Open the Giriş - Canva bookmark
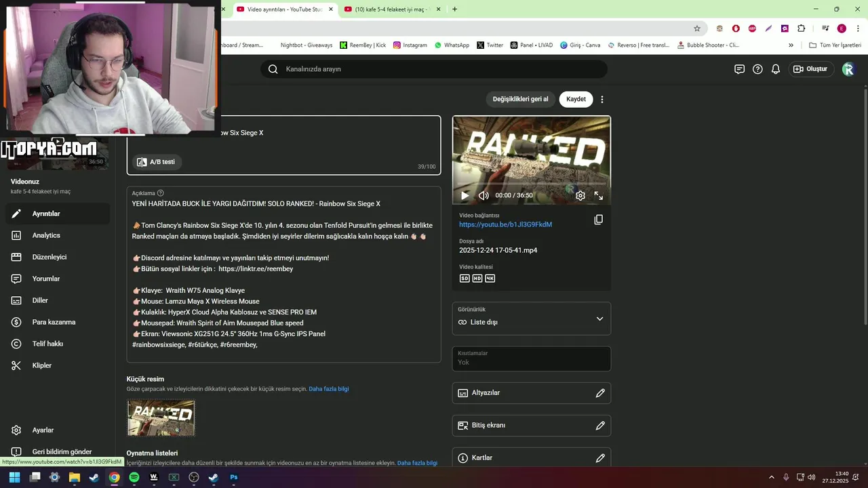Viewport: 868px width, 488px height. (580, 45)
